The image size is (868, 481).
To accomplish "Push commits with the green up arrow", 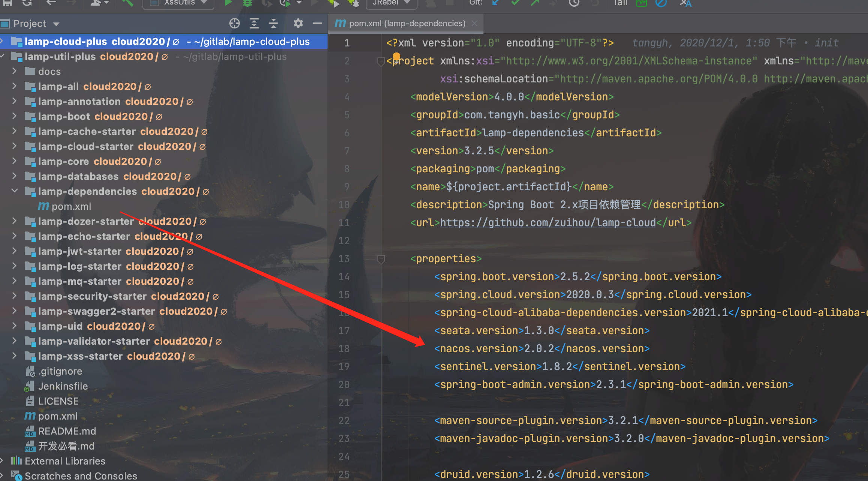I will coord(535,3).
